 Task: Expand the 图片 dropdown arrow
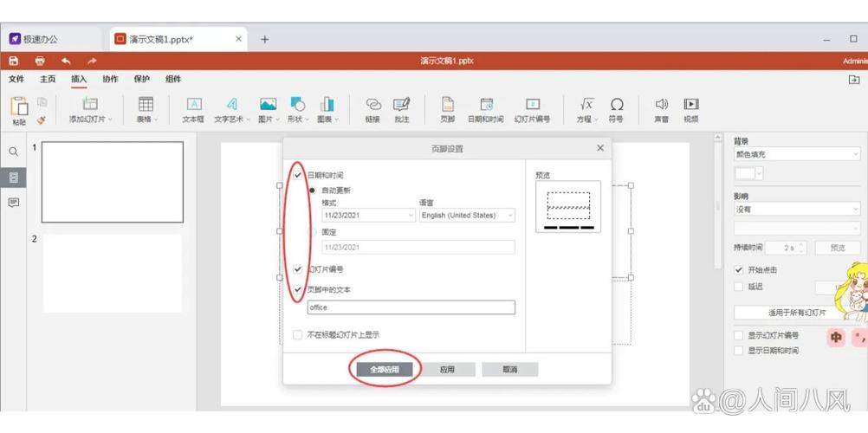pyautogui.click(x=277, y=119)
